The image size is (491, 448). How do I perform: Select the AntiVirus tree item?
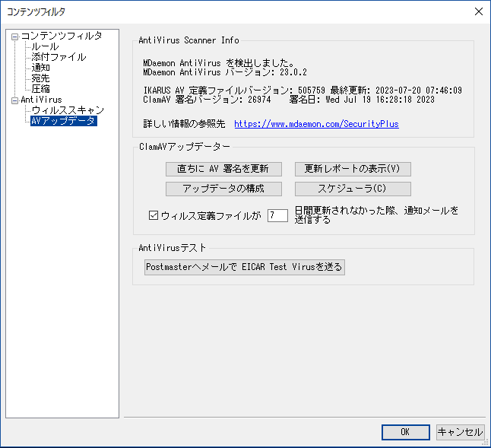click(41, 100)
